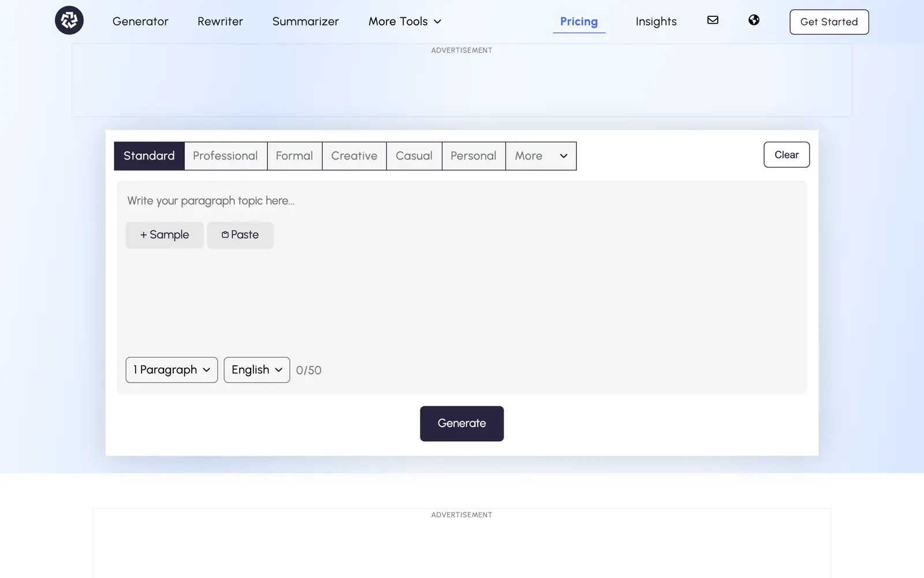Screen dimensions: 924x578
Task: Click the Generate button
Action: click(x=462, y=424)
